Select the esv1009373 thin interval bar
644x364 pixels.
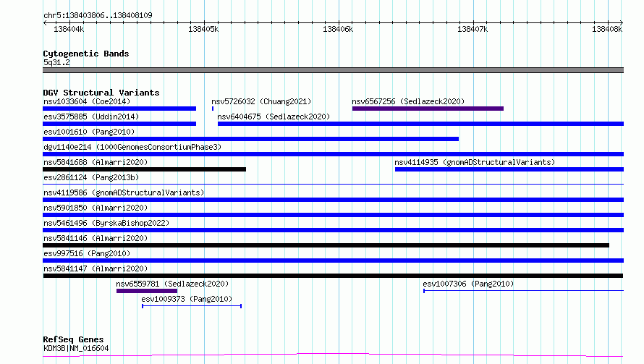pos(192,306)
